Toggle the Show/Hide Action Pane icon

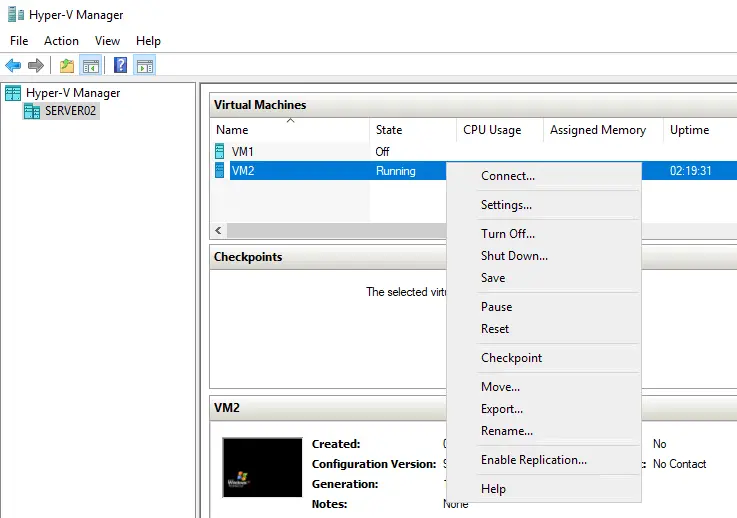pyautogui.click(x=144, y=66)
